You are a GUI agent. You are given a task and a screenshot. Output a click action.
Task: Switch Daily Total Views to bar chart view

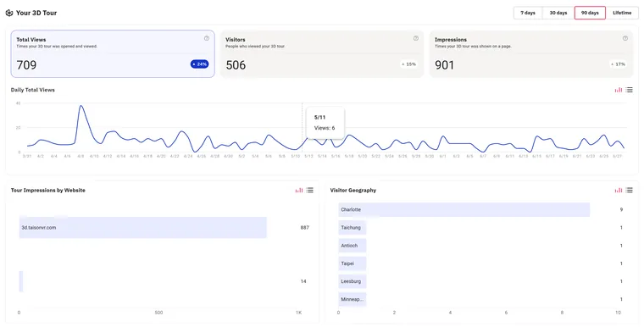point(618,90)
